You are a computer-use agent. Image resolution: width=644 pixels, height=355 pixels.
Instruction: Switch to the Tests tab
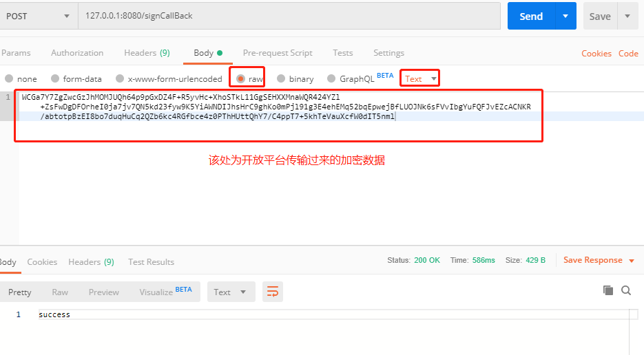(x=343, y=53)
